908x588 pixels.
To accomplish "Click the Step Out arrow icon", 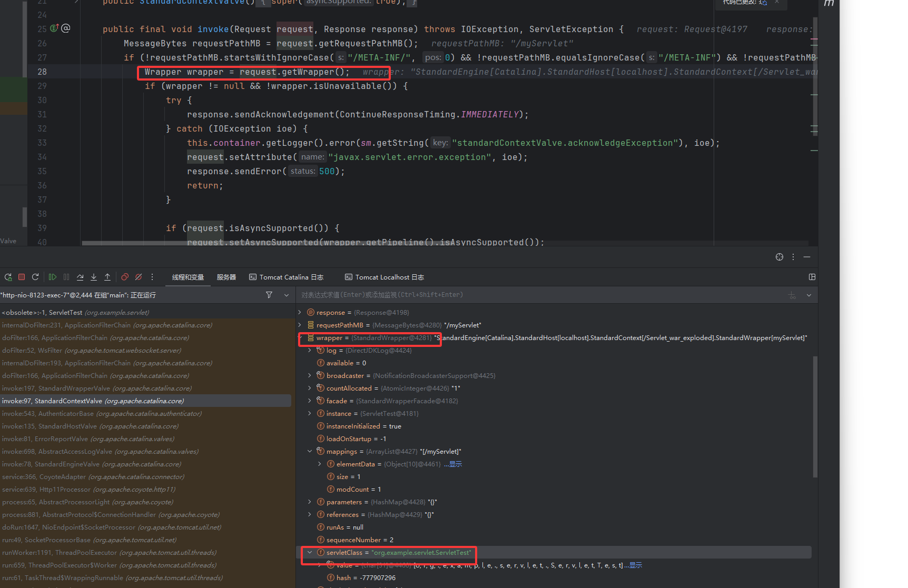I will pyautogui.click(x=107, y=277).
